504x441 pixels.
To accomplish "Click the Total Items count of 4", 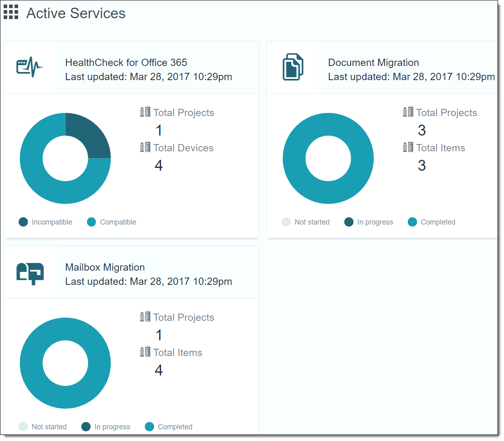I will pos(159,370).
